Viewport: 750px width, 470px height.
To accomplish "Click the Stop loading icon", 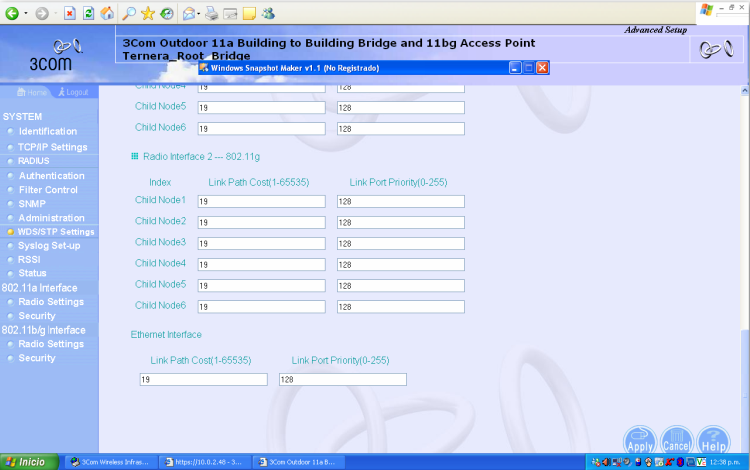I will [x=69, y=13].
